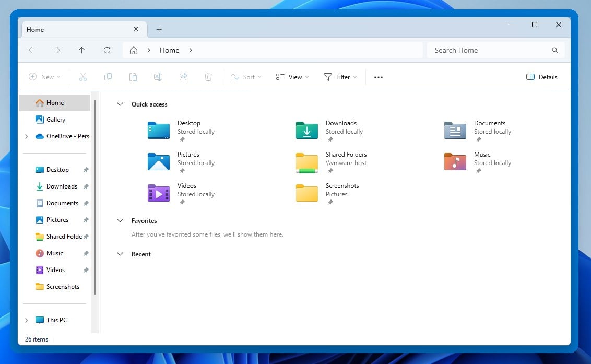Click the Paste clipboard icon
This screenshot has height=364, width=591.
133,77
